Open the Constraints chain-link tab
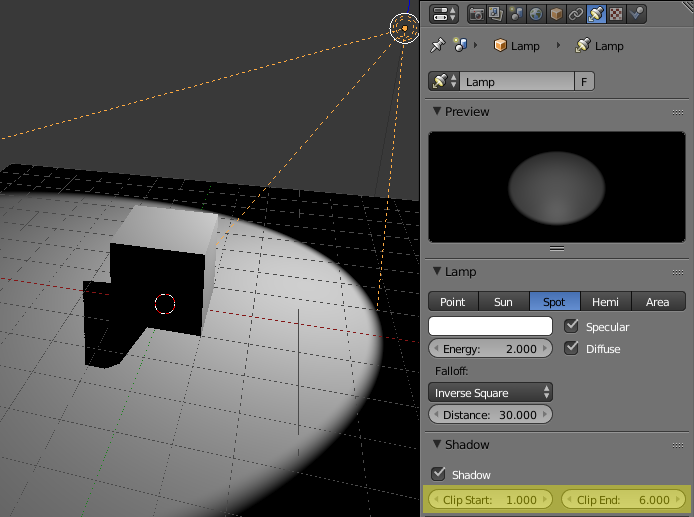 coord(576,14)
